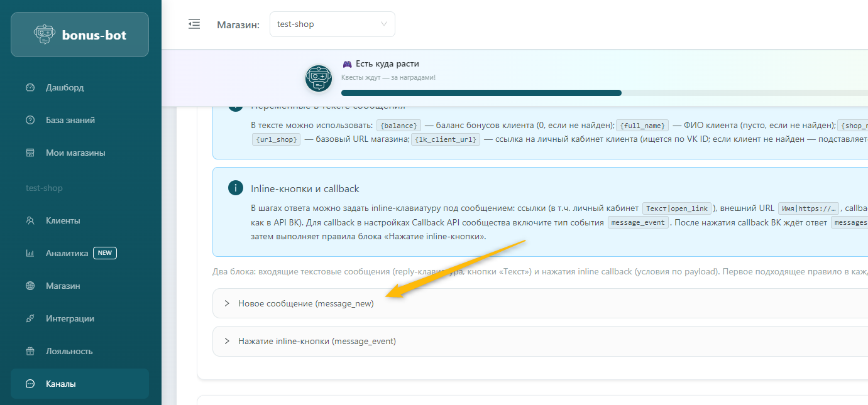Click the Клиенты people icon

[30, 220]
